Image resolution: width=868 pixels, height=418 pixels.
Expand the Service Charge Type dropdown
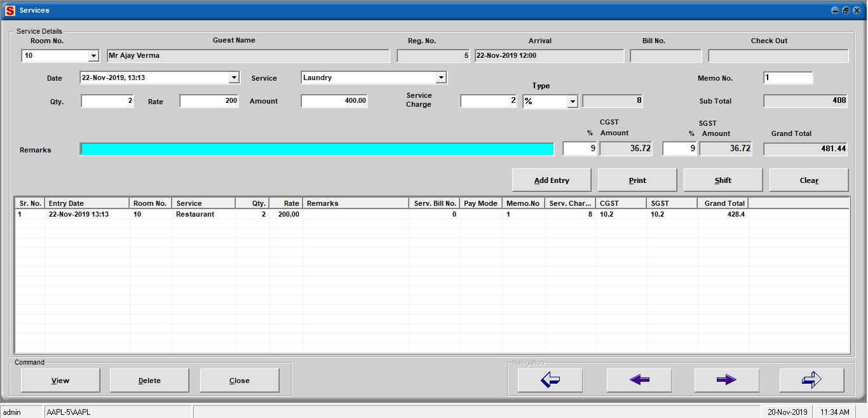(572, 101)
